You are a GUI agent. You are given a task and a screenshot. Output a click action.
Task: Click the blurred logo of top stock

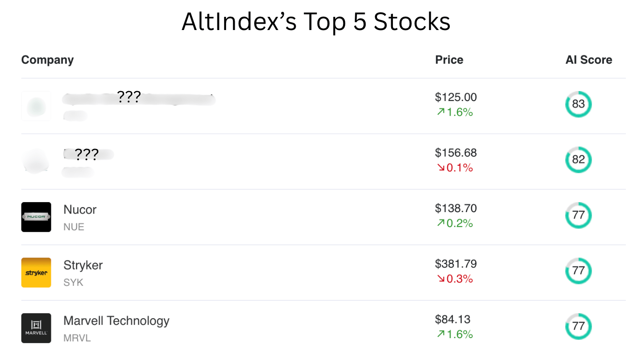click(36, 106)
